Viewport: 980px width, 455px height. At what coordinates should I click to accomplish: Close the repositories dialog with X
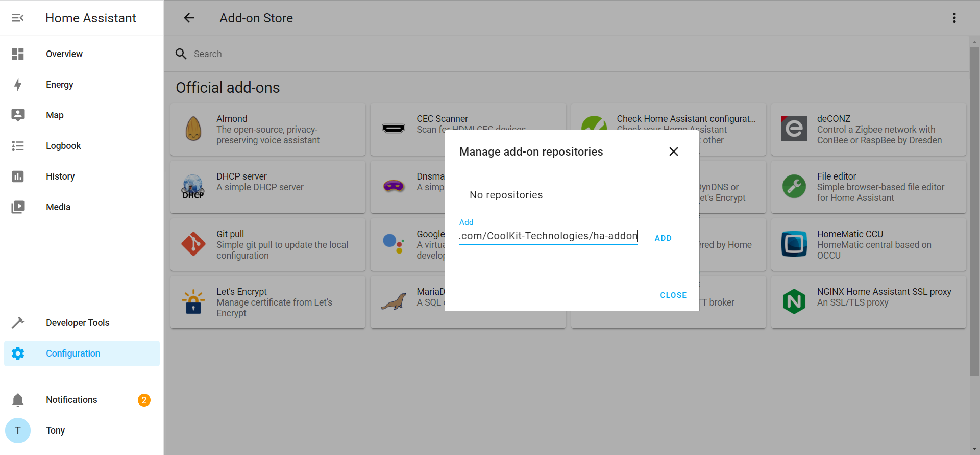674,151
